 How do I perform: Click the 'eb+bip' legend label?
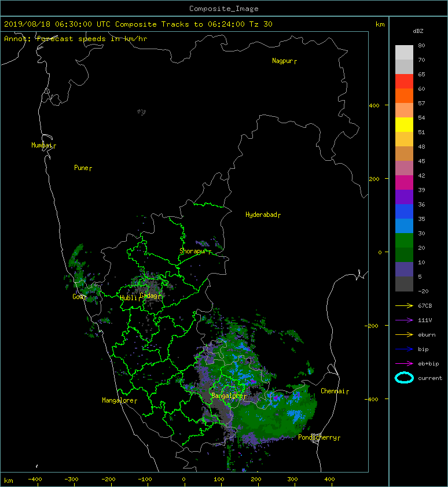[428, 364]
